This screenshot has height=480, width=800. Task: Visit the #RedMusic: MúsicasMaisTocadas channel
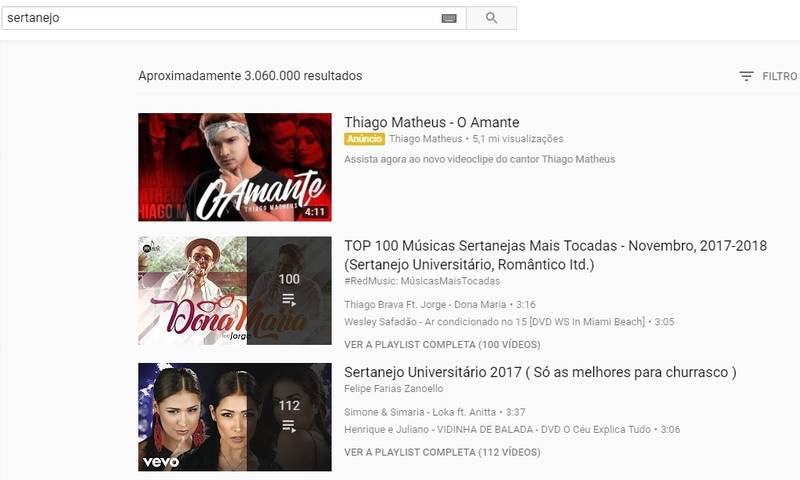[x=422, y=281]
